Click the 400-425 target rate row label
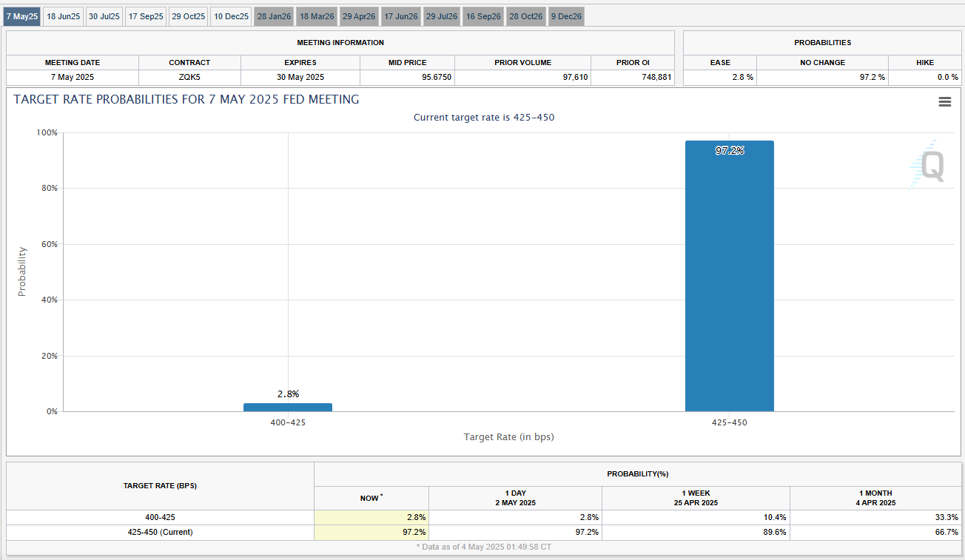The width and height of the screenshot is (965, 560). (x=160, y=518)
